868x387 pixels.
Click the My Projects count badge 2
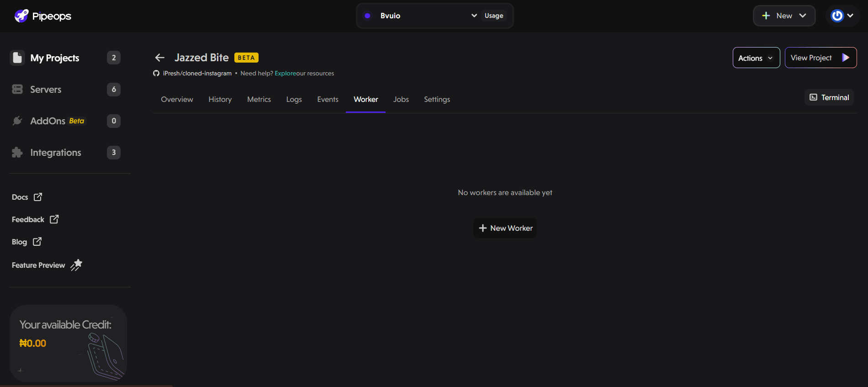click(x=114, y=58)
